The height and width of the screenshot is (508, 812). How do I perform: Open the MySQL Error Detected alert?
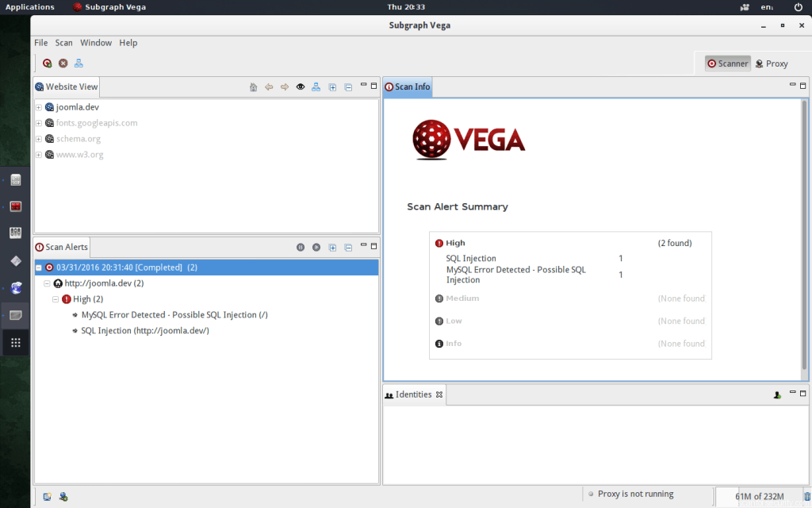tap(174, 314)
